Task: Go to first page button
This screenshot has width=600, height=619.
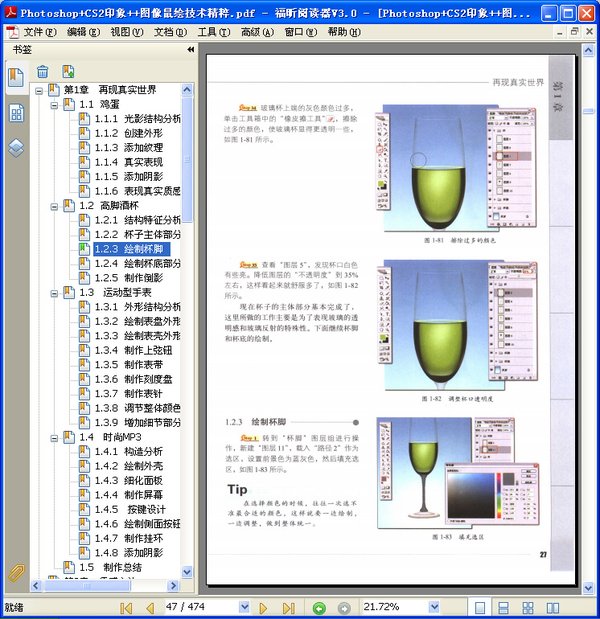Action: pos(126,608)
